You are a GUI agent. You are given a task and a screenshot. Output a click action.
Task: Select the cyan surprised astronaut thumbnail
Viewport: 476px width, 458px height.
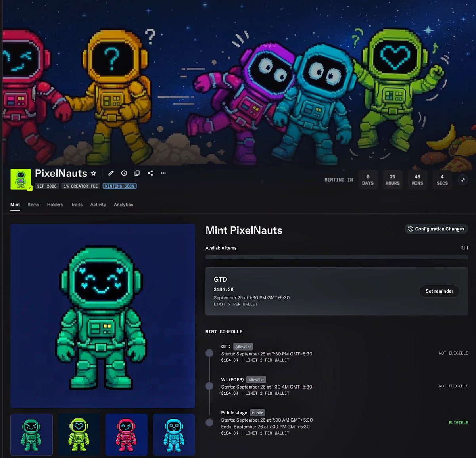coord(174,435)
